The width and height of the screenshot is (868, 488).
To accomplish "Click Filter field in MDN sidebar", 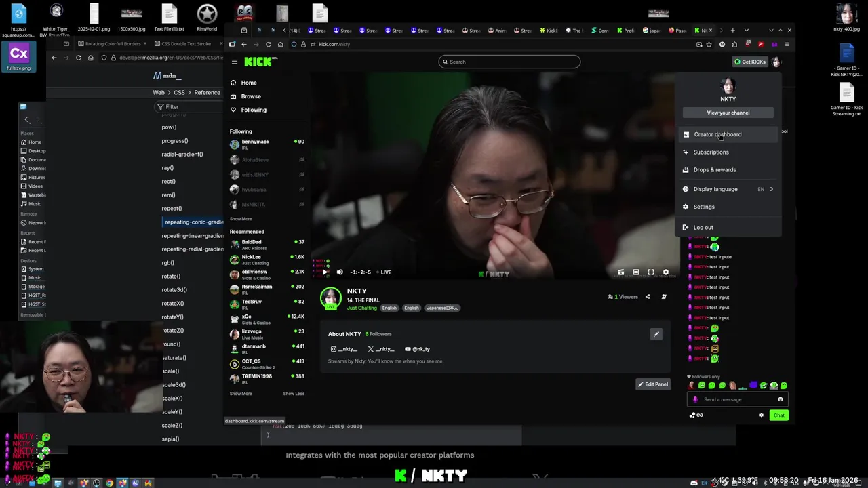I will point(189,107).
